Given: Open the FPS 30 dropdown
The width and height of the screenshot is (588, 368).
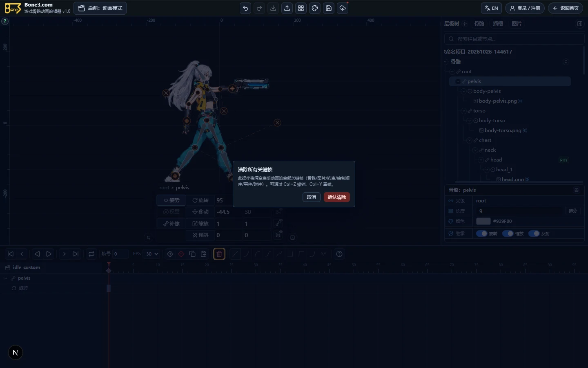Looking at the screenshot, I should (x=152, y=254).
